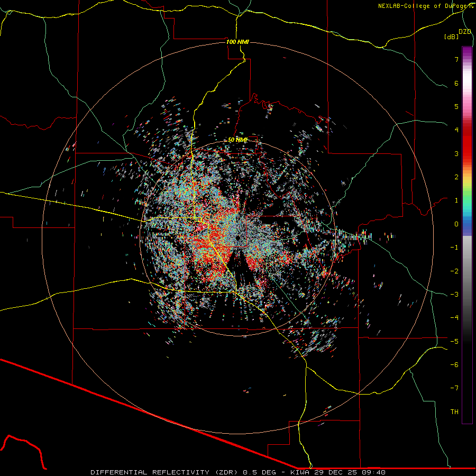Click the 5 dB tick on the color scale
Screen dimensions: 476x476
coord(456,106)
